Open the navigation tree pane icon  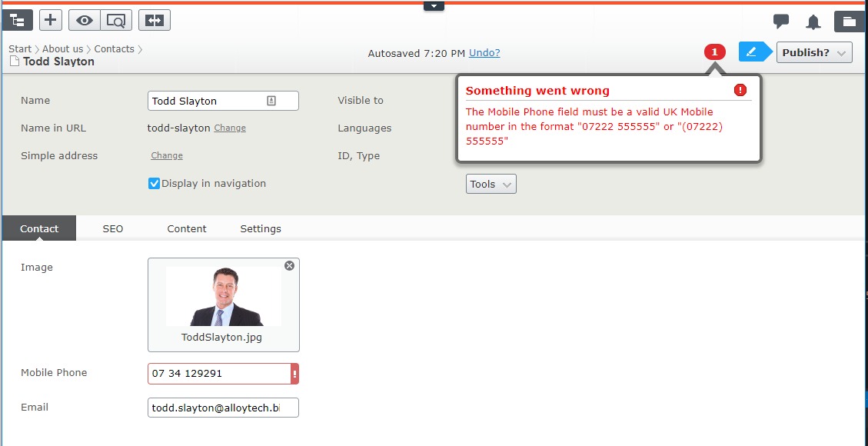(16, 21)
